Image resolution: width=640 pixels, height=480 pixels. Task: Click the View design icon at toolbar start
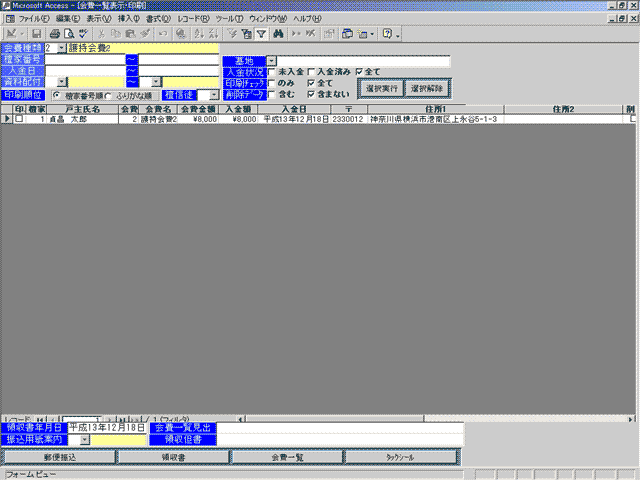pos(11,34)
